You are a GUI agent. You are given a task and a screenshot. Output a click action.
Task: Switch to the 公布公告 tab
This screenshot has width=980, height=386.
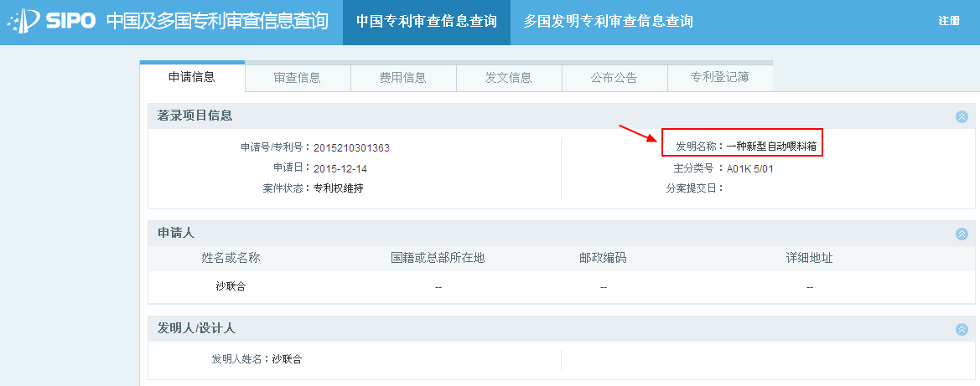click(614, 78)
